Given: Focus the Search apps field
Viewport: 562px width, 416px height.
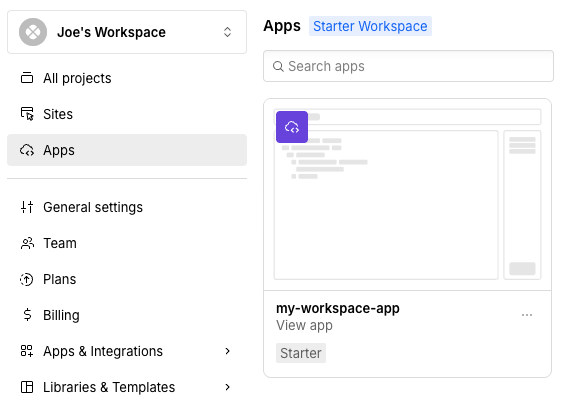Looking at the screenshot, I should click(x=408, y=66).
